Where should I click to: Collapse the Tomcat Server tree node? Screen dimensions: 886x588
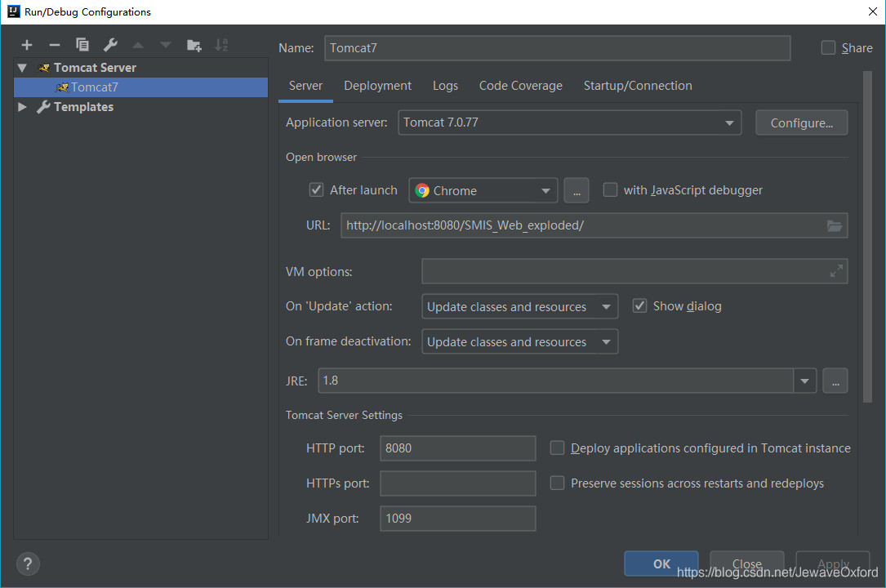22,68
